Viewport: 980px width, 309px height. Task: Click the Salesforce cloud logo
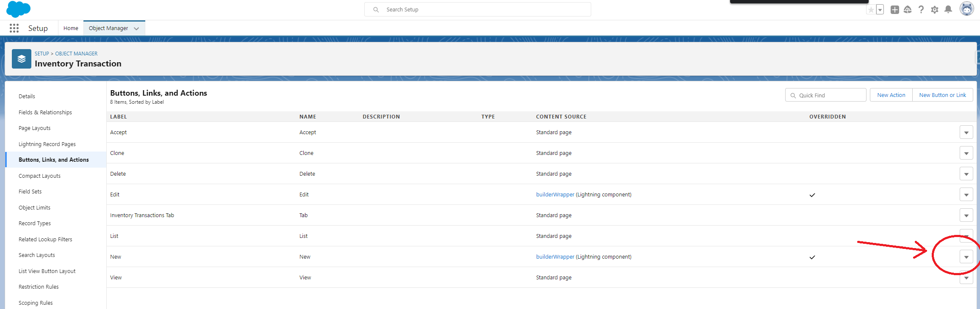[x=18, y=9]
